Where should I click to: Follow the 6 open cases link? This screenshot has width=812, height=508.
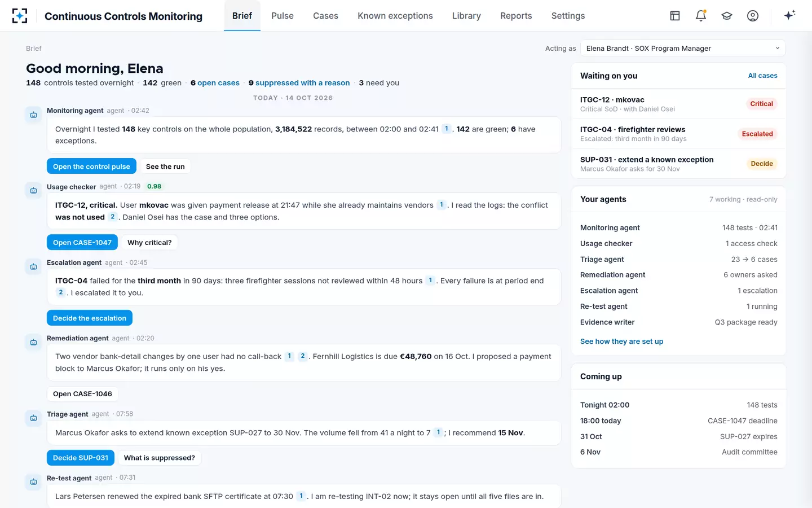tap(215, 83)
